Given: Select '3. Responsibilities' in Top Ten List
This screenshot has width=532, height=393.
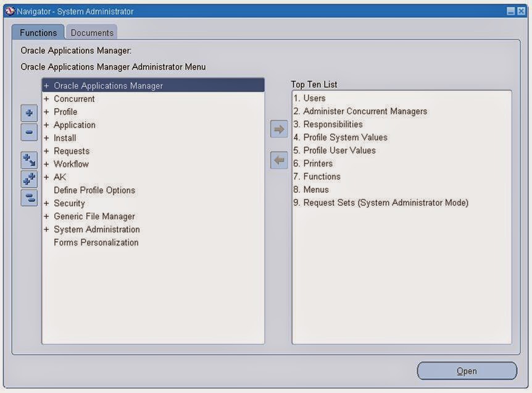Looking at the screenshot, I should [328, 124].
